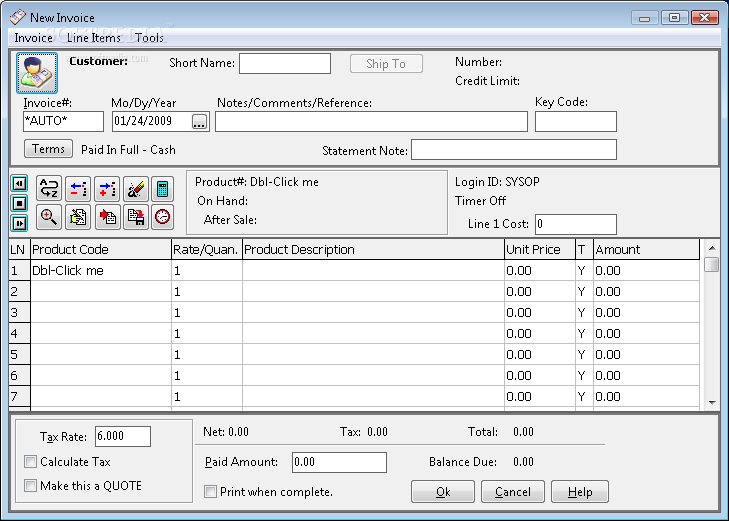729x521 pixels.
Task: Click the T column header
Action: 584,250
